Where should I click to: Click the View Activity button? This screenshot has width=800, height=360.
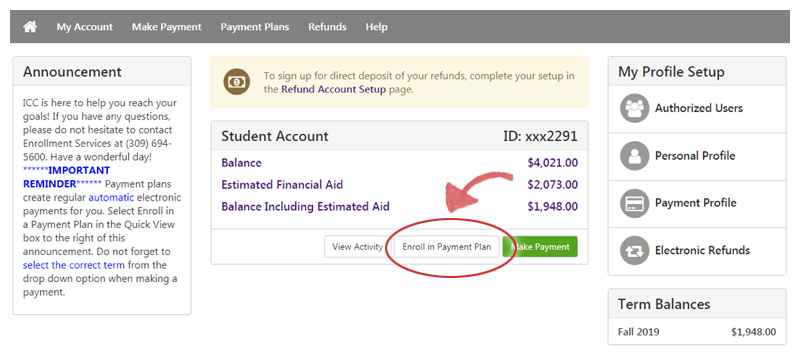click(x=357, y=247)
